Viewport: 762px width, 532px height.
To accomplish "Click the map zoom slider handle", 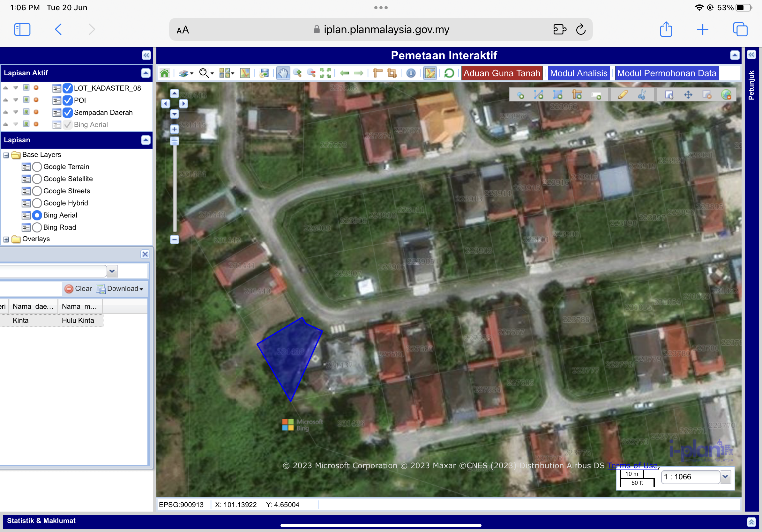I will tap(175, 141).
